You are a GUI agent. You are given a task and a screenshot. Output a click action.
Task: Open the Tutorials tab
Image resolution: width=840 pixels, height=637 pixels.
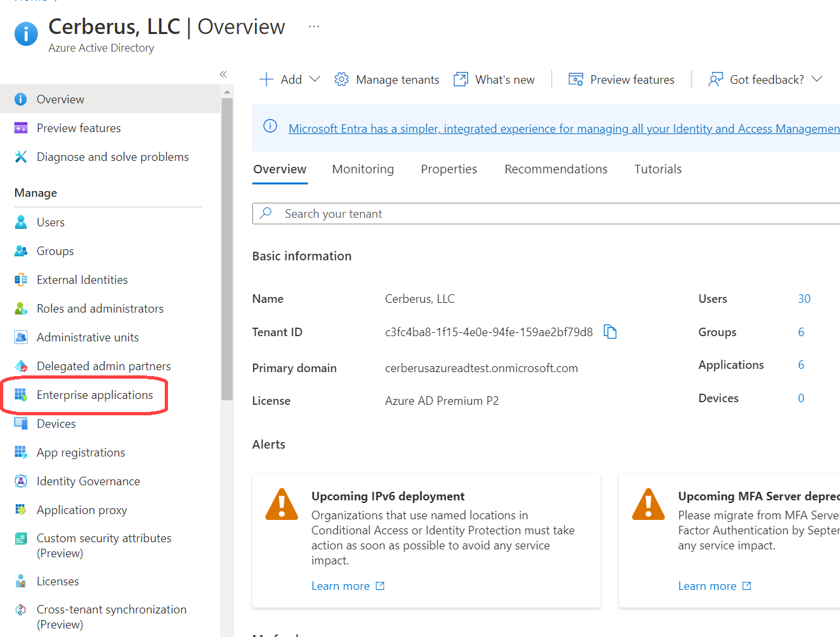658,169
